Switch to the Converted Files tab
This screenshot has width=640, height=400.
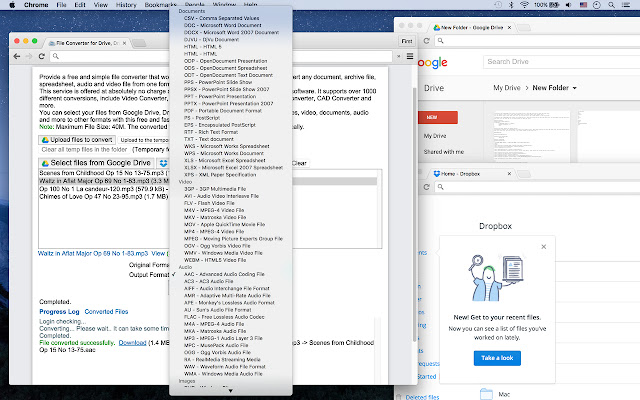(106, 312)
